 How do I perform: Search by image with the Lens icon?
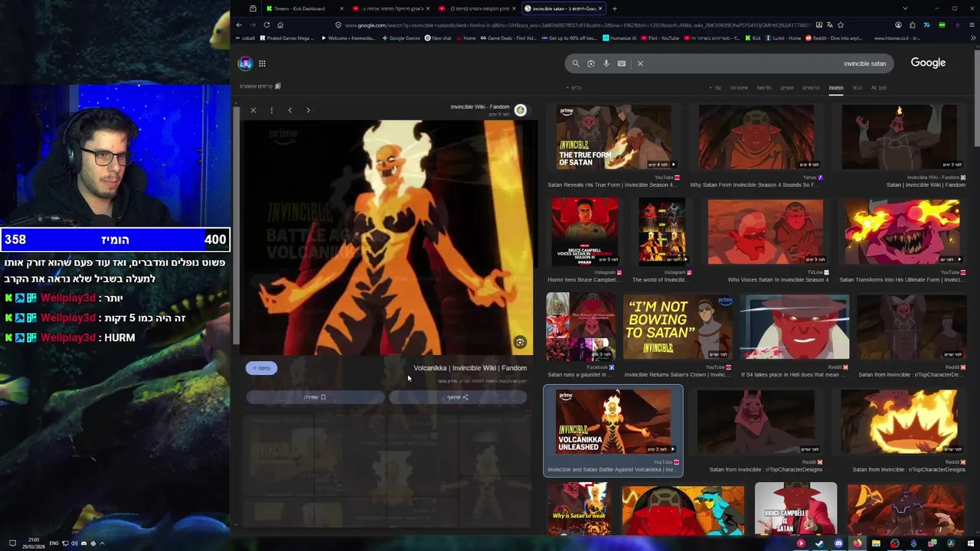590,64
